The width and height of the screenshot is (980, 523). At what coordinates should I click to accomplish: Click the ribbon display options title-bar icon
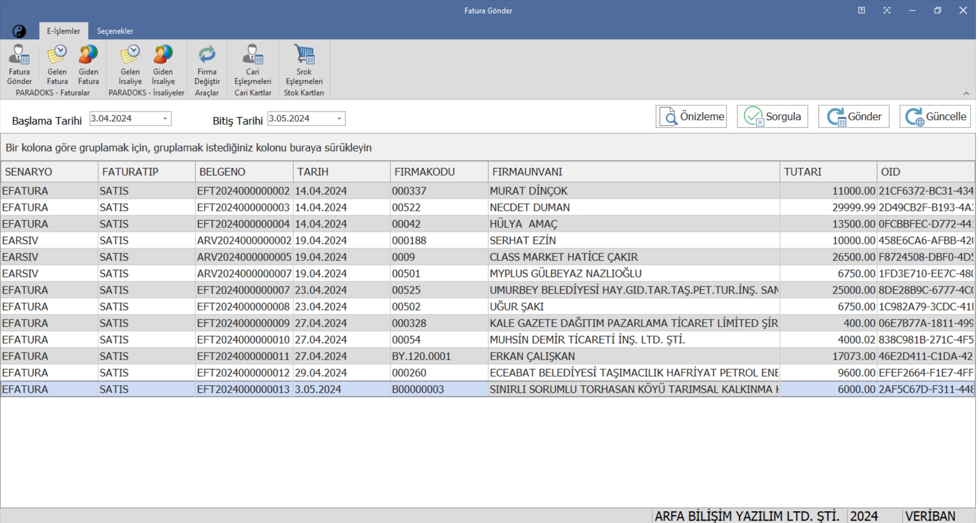(x=862, y=10)
